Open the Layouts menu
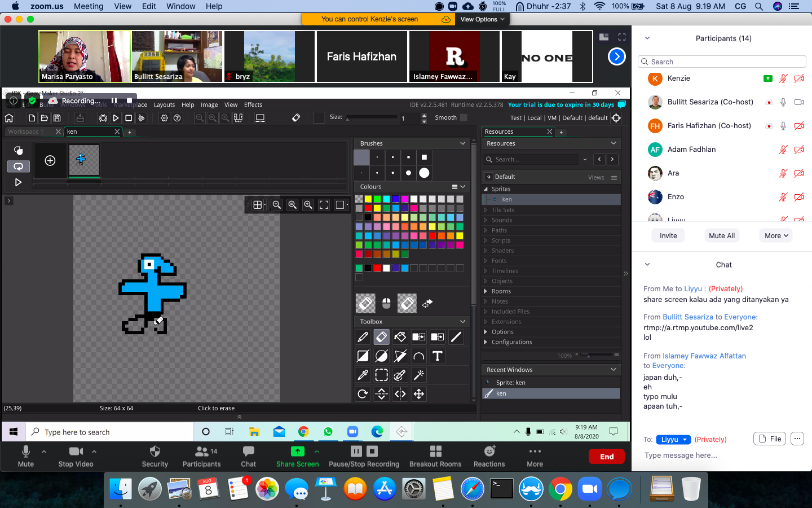This screenshot has width=812, height=508. click(x=164, y=104)
